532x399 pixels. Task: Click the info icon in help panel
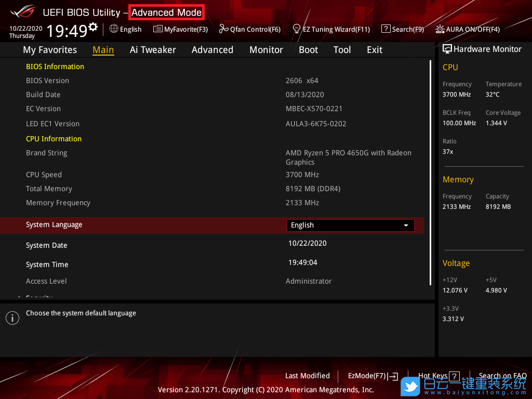point(12,318)
